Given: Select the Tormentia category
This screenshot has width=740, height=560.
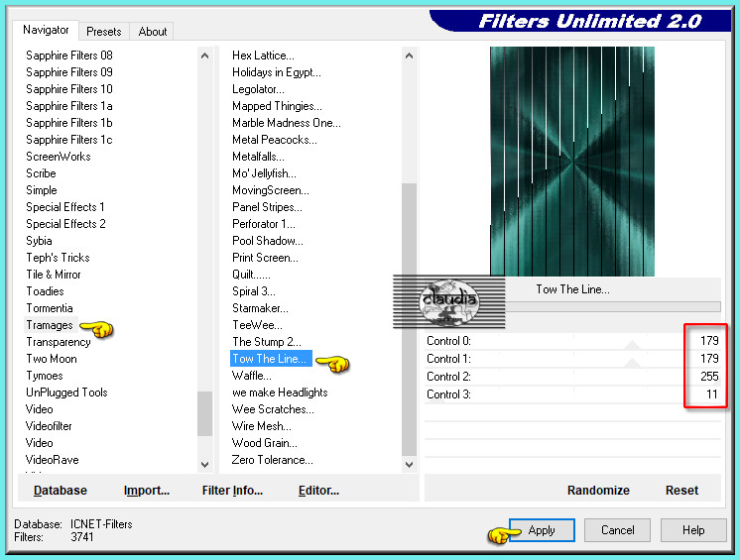Looking at the screenshot, I should [x=50, y=308].
